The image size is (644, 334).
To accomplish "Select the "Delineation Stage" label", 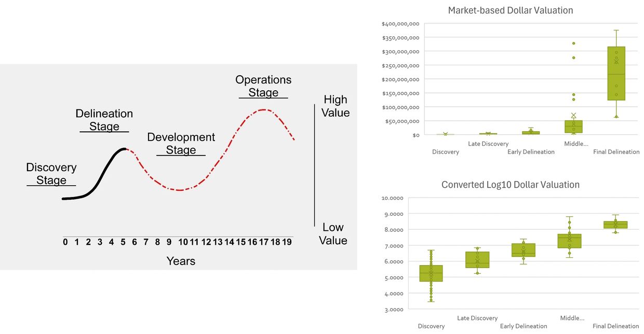I will click(104, 120).
